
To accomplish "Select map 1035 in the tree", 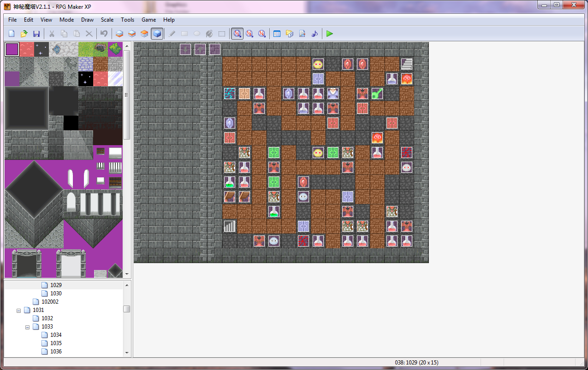I will [x=56, y=343].
